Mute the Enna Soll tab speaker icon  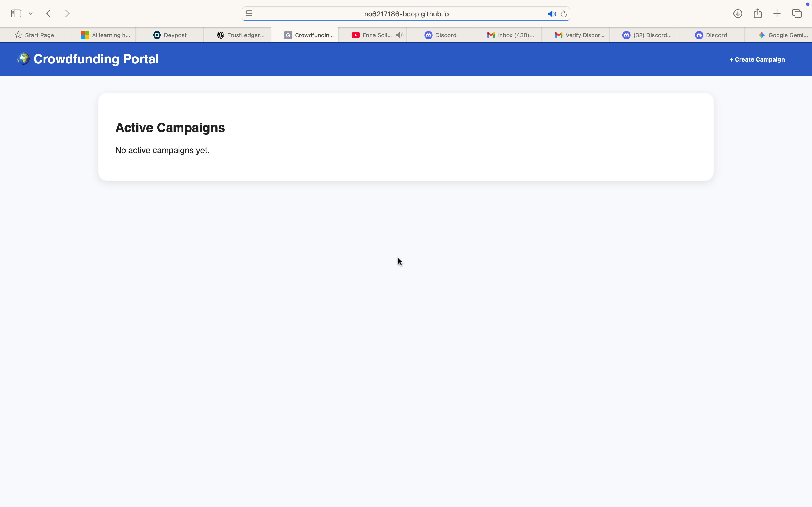pos(399,35)
